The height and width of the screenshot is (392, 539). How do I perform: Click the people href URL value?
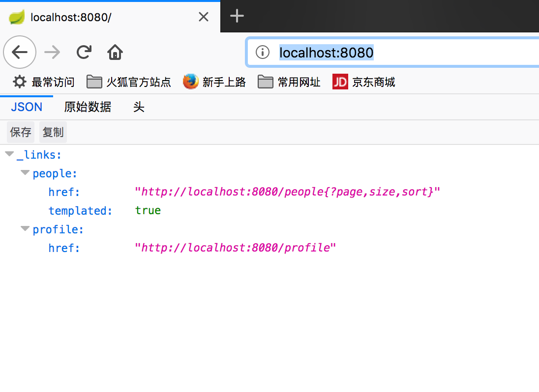point(287,192)
